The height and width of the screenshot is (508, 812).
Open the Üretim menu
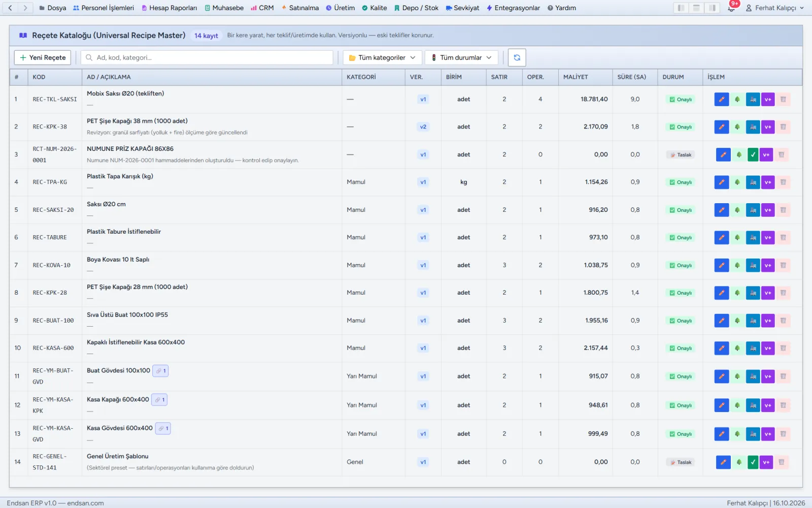click(x=340, y=8)
